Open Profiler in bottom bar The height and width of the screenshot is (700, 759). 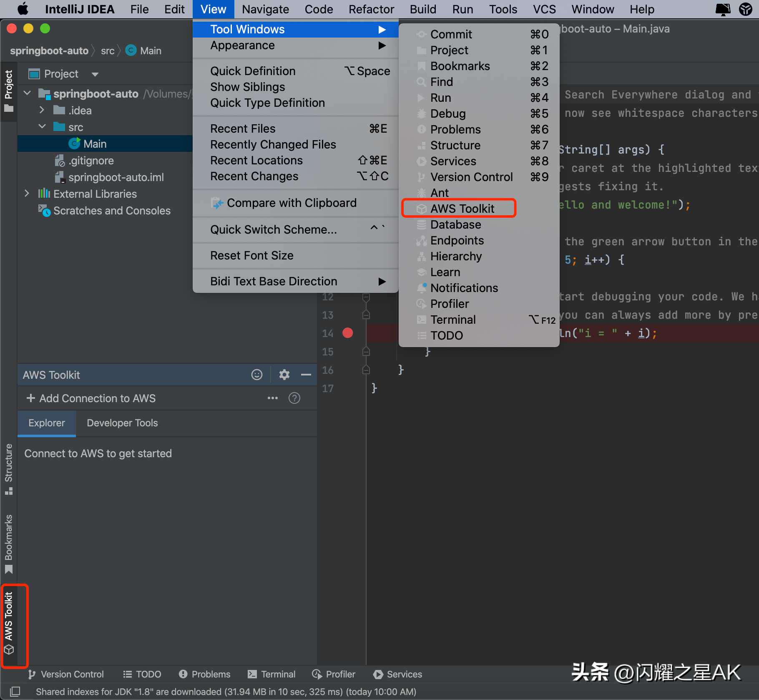point(334,674)
